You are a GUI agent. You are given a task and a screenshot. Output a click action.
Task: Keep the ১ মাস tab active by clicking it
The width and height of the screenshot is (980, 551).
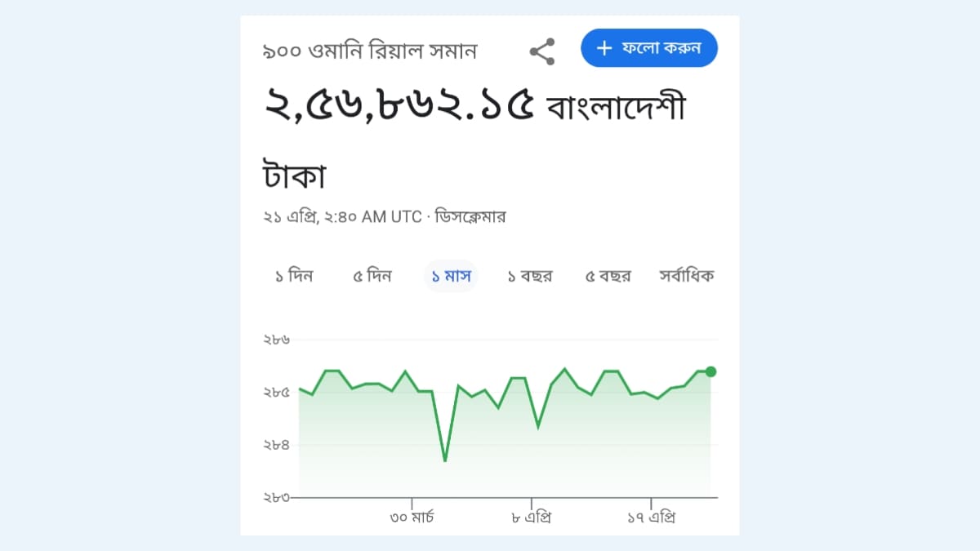tap(451, 276)
